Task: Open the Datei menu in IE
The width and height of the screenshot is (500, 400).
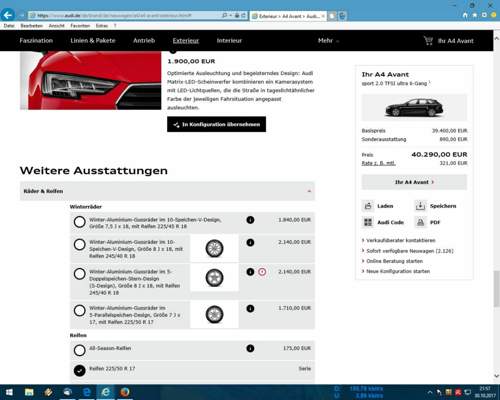Action: 9,26
